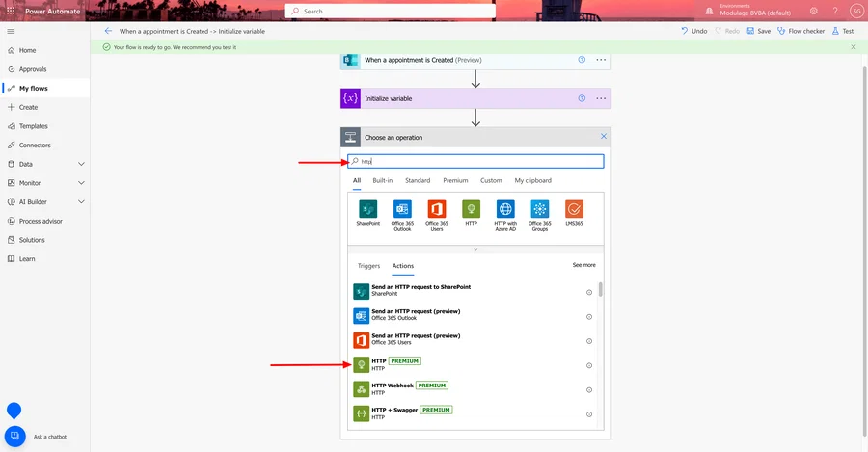Open Learn in the sidebar

(45, 259)
